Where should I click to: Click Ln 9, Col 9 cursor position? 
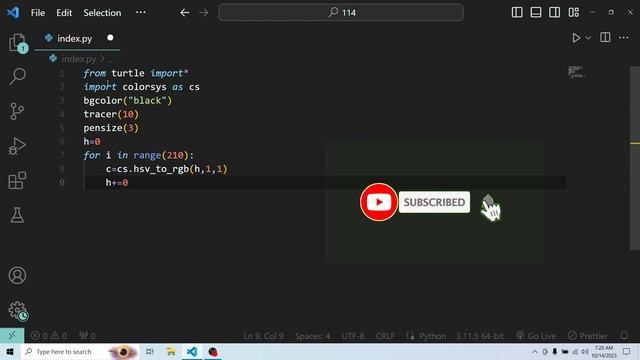[263, 336]
